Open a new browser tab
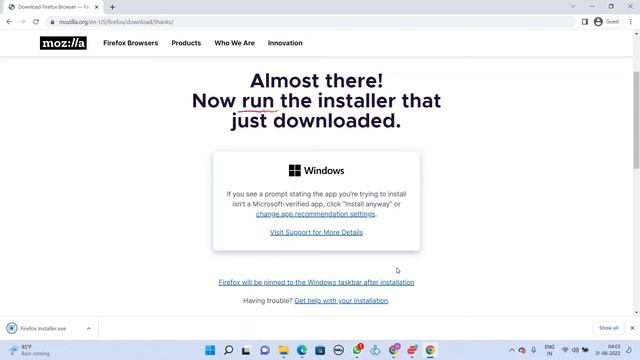 pos(112,7)
